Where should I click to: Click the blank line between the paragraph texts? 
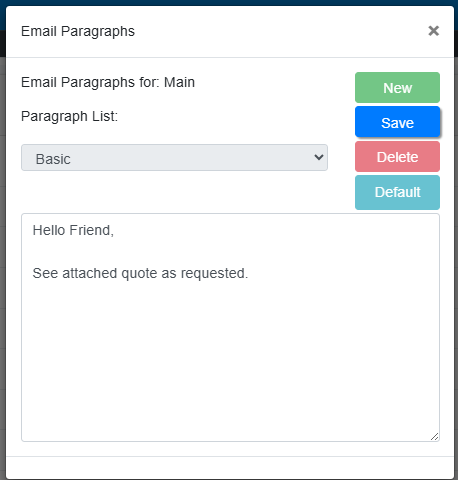[x=230, y=252]
